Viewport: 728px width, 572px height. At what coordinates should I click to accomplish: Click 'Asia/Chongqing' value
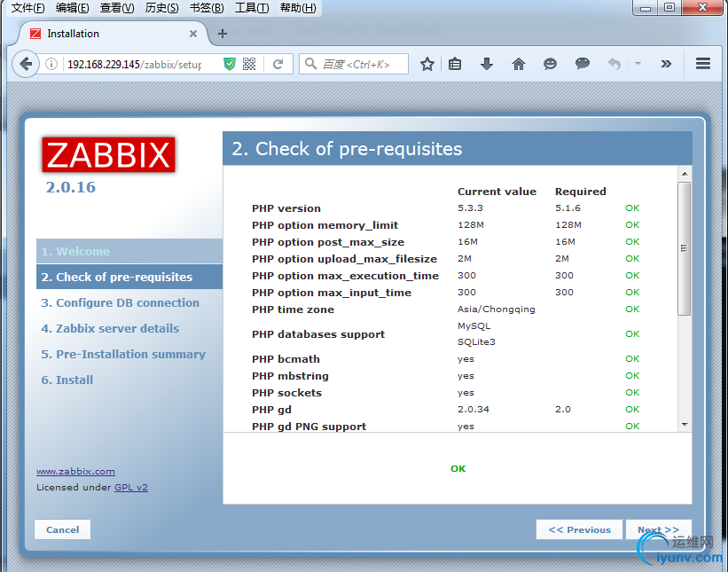tap(497, 310)
